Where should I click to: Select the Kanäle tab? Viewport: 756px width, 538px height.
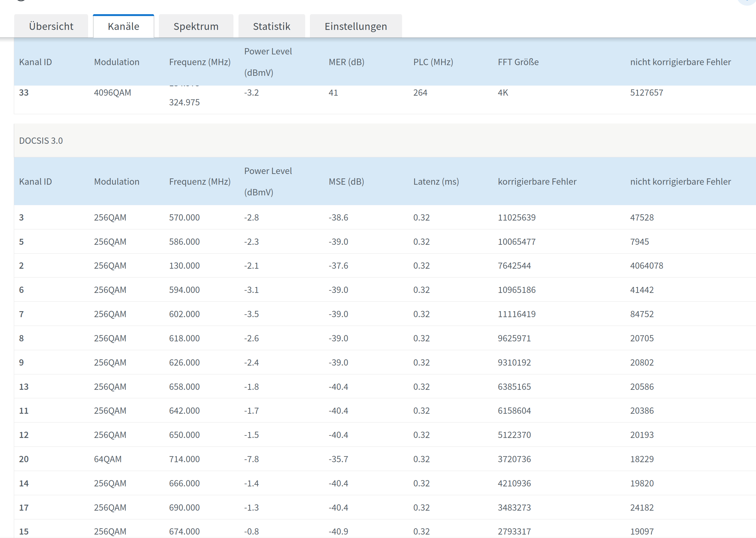[x=123, y=26]
